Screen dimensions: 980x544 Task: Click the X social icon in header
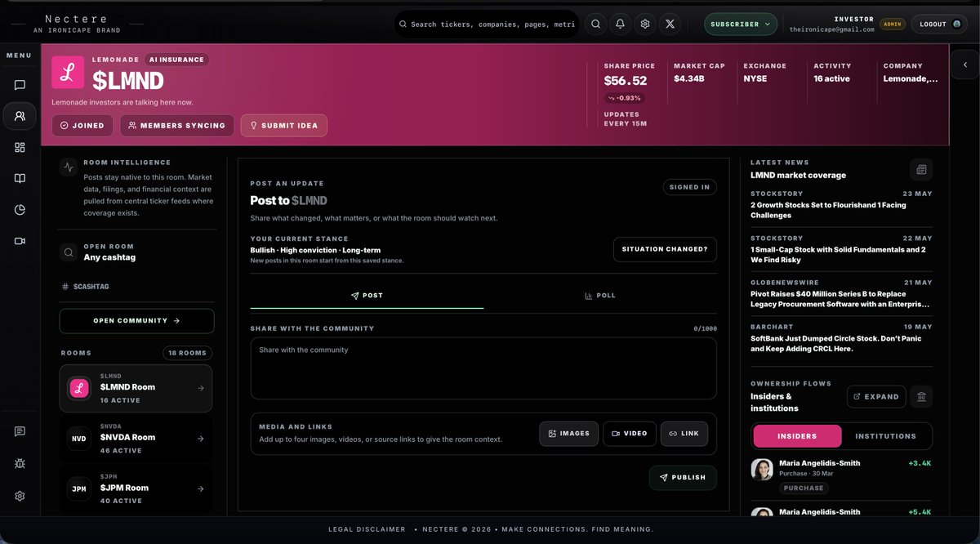[670, 24]
